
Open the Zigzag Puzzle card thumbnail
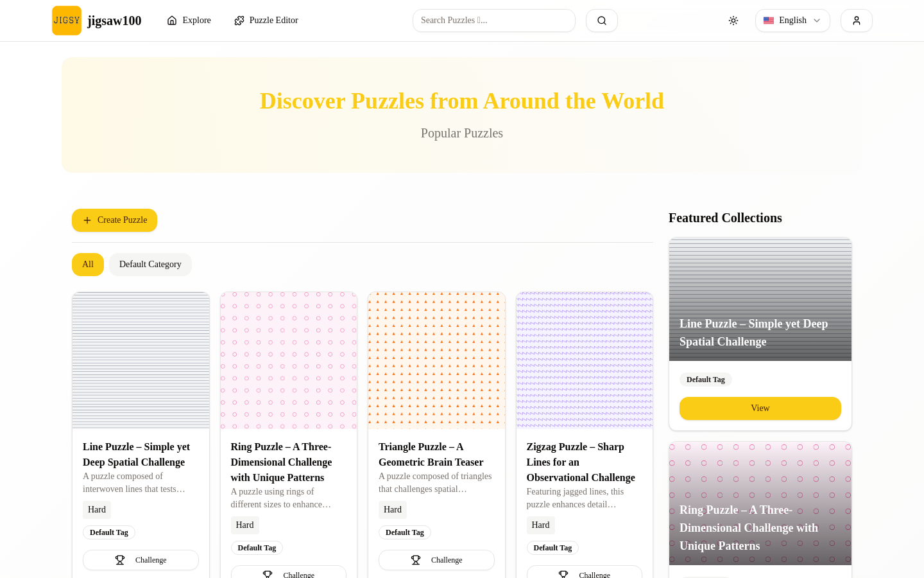click(585, 360)
